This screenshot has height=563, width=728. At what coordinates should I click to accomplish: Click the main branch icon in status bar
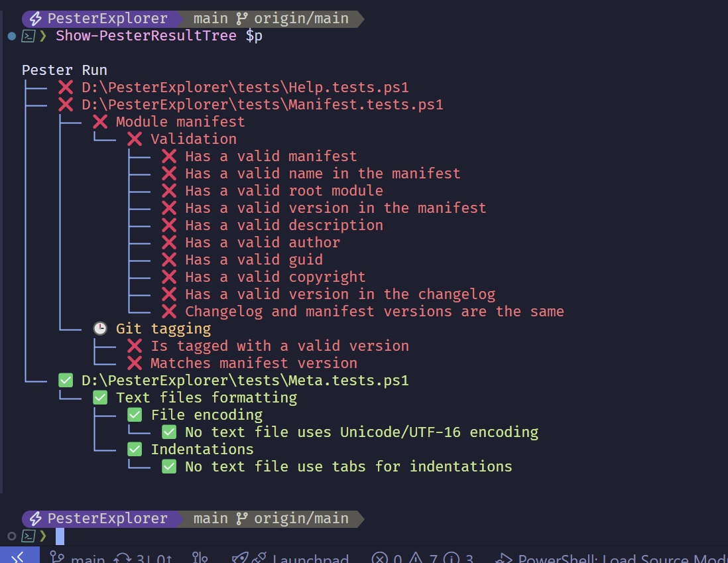56,557
